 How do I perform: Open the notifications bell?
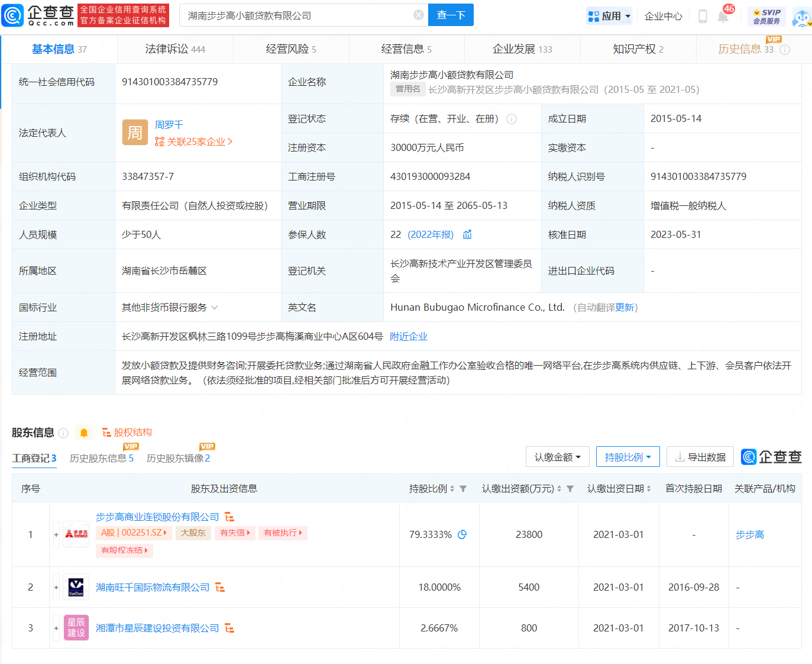723,16
